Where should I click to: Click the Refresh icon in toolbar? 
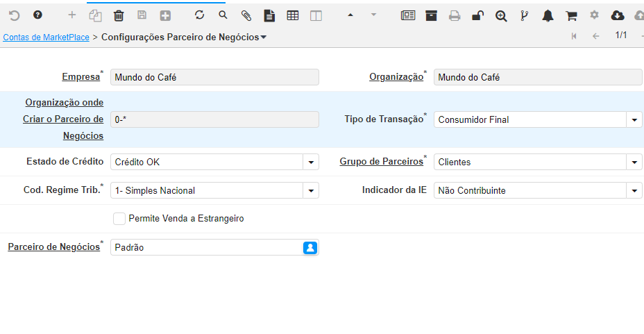(200, 15)
